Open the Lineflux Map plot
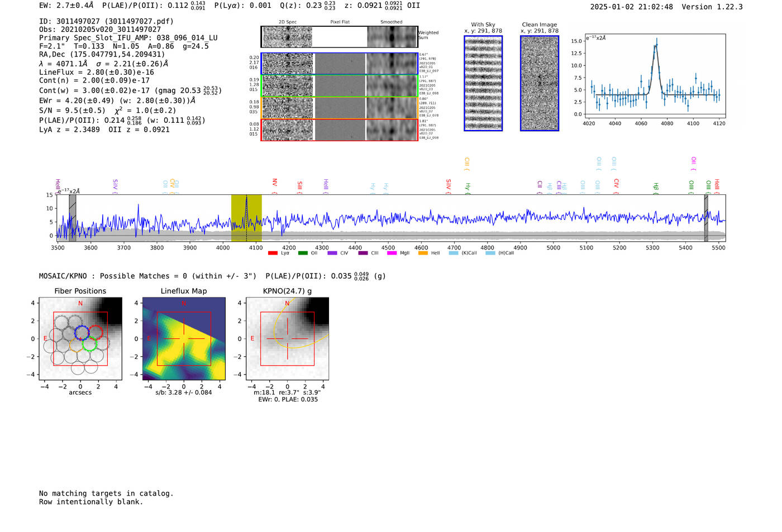Viewport: 782px width, 532px height. pyautogui.click(x=184, y=338)
